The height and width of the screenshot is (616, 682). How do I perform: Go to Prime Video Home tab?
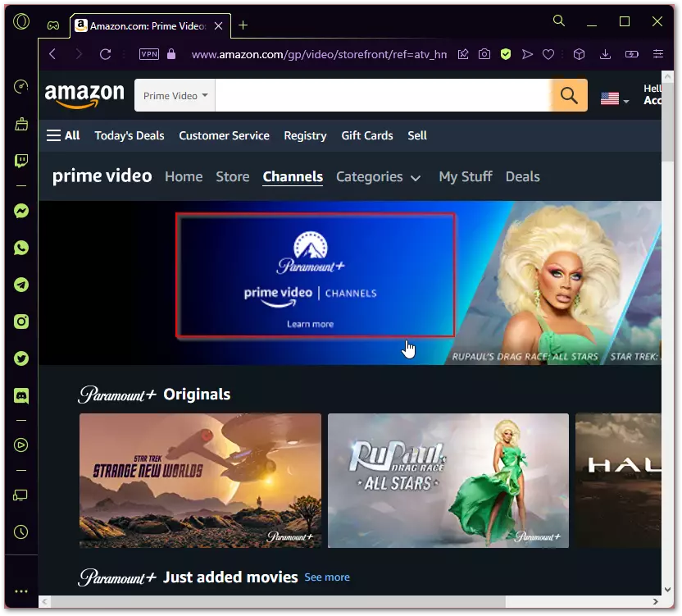184,176
